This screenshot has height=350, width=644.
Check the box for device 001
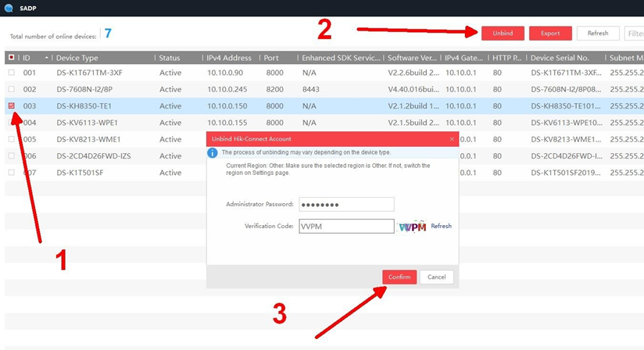click(11, 73)
